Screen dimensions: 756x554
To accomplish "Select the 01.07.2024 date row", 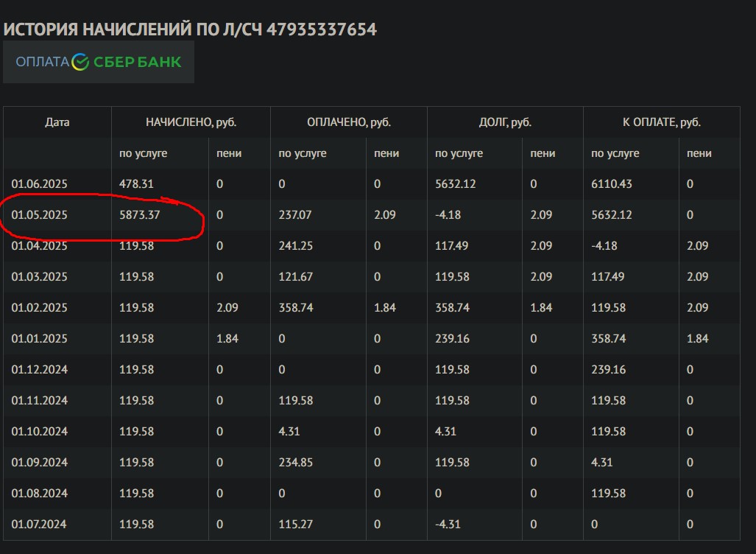I will coord(40,525).
